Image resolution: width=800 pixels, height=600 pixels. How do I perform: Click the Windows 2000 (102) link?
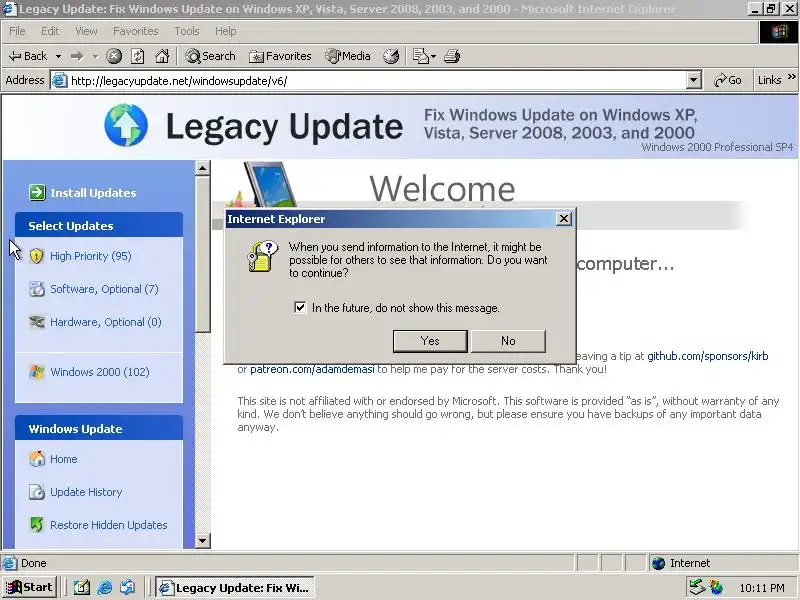coord(99,371)
